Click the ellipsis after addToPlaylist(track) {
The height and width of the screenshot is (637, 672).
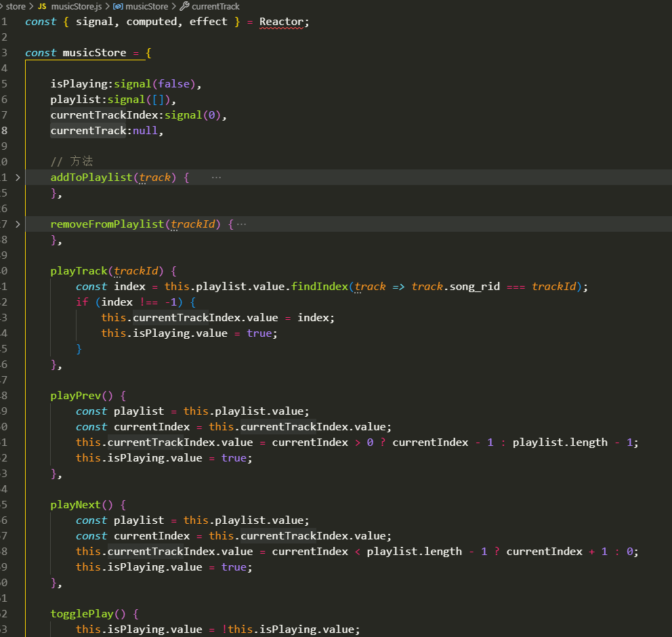point(216,178)
